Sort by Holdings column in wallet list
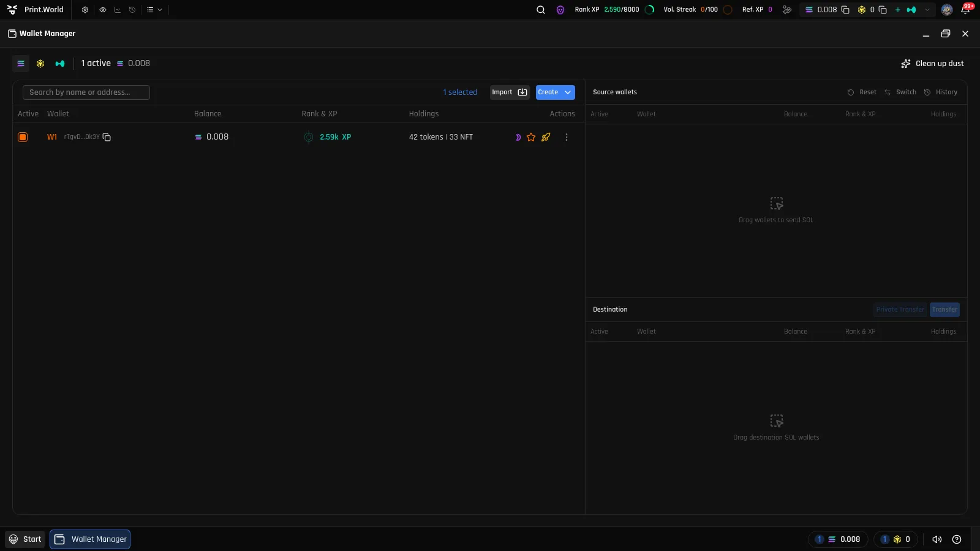This screenshot has height=551, width=980. [x=424, y=114]
